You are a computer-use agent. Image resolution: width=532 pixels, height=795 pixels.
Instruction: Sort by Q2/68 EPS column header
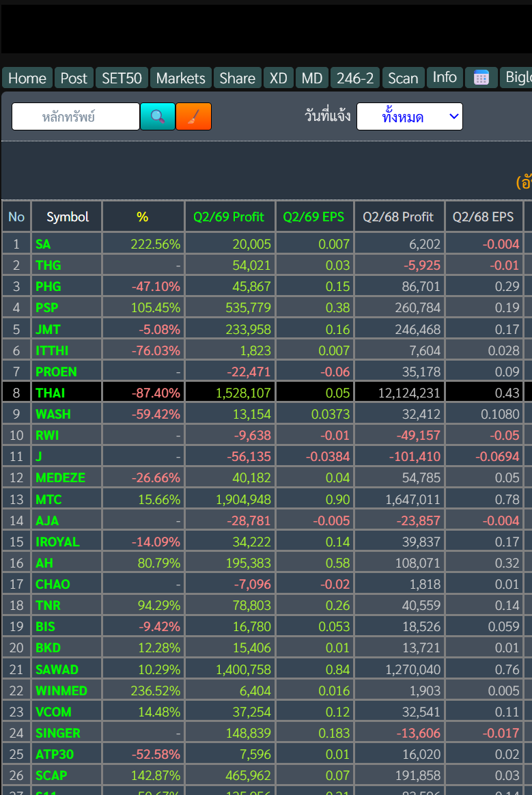483,217
